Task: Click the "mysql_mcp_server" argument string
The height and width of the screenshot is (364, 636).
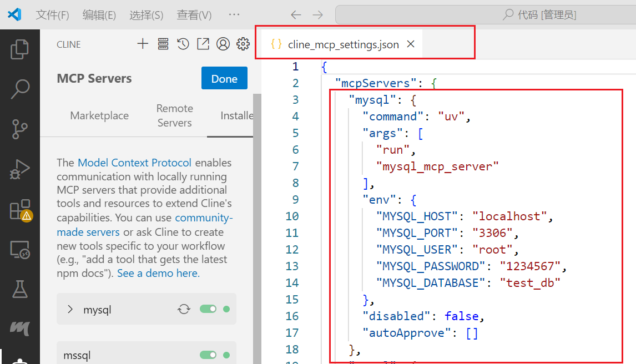Action: 437,166
